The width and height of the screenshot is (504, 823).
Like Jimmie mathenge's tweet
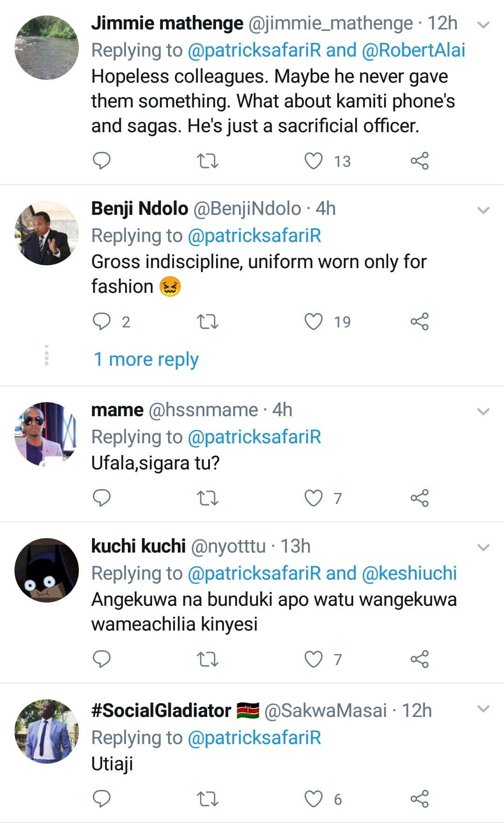pyautogui.click(x=314, y=161)
